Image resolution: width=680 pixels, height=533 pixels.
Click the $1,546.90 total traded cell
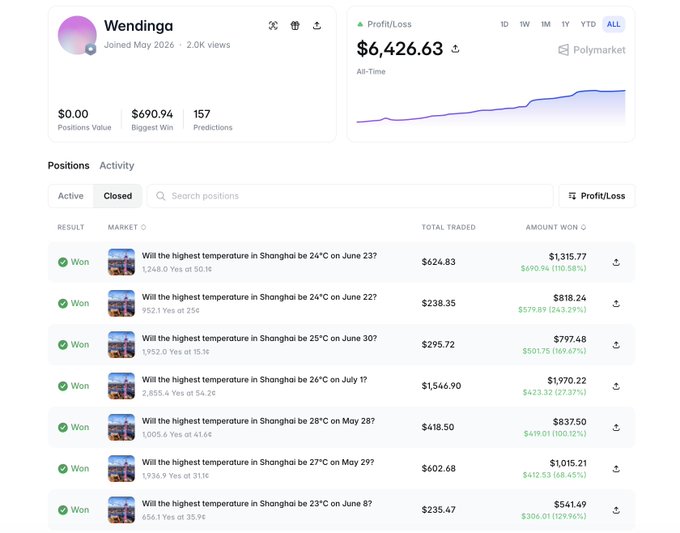[441, 386]
